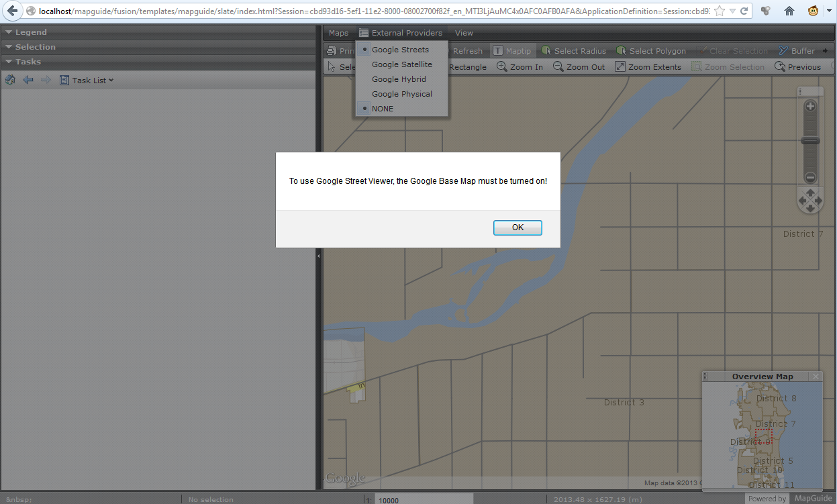Select NONE as external provider
The width and height of the screenshot is (837, 504).
(x=401, y=109)
